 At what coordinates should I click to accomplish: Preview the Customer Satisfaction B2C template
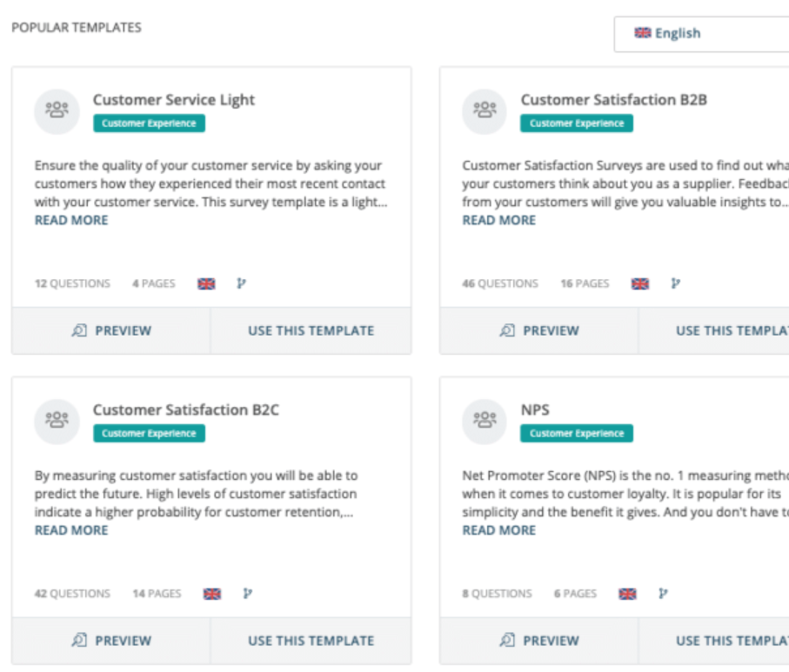pos(111,641)
